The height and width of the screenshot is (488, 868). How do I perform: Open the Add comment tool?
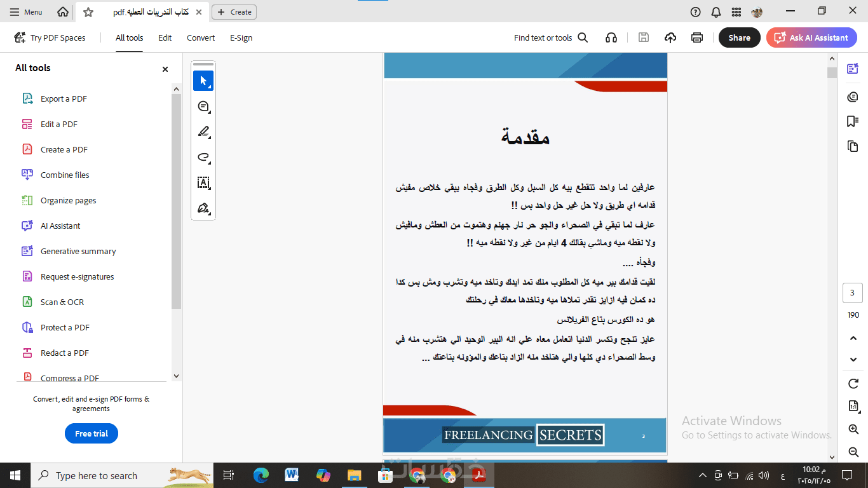point(203,106)
